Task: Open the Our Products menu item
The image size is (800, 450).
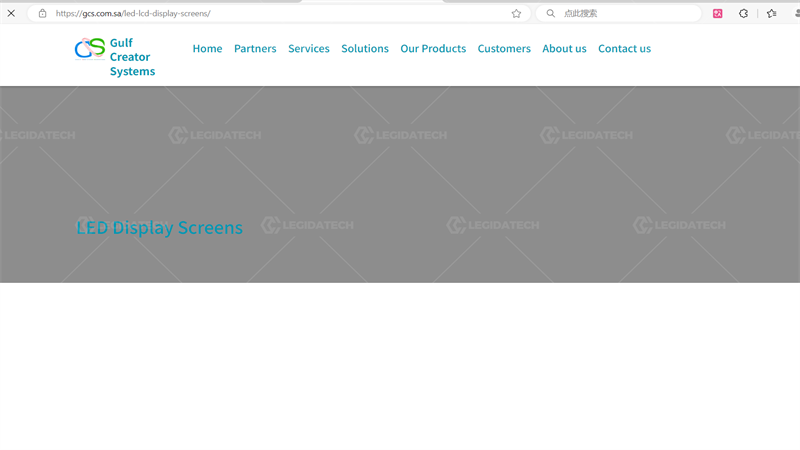Action: (x=433, y=48)
